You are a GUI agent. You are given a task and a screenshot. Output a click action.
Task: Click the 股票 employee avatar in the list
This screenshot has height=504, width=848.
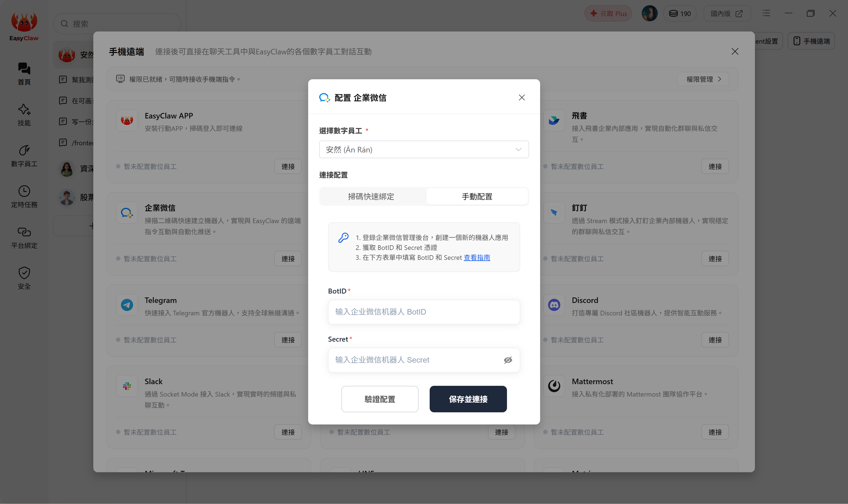coord(67,197)
